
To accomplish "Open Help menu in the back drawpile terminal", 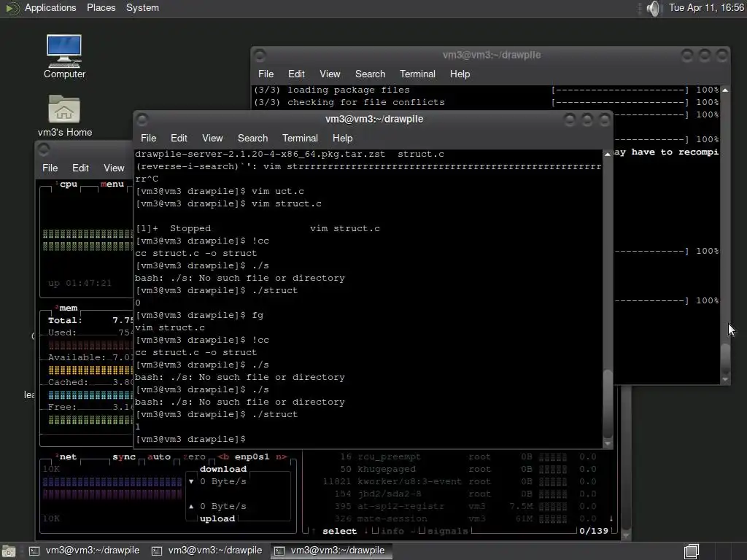I will [x=460, y=74].
